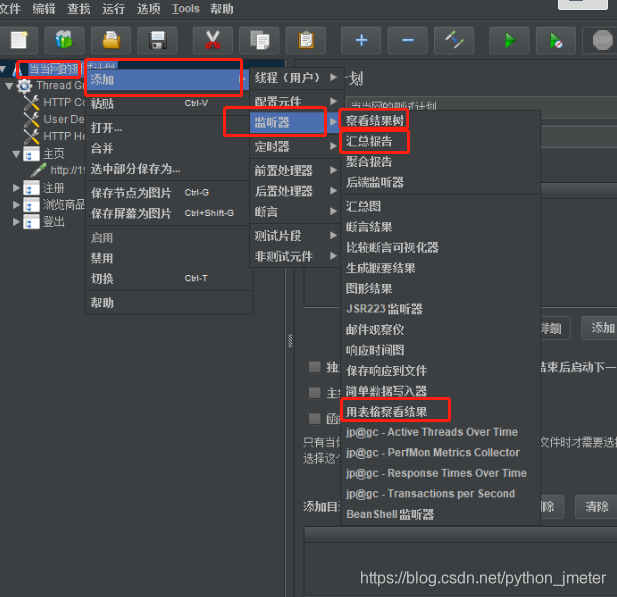Collapse the Thread Group tree node
Image resolution: width=617 pixels, height=597 pixels.
tap(9, 86)
